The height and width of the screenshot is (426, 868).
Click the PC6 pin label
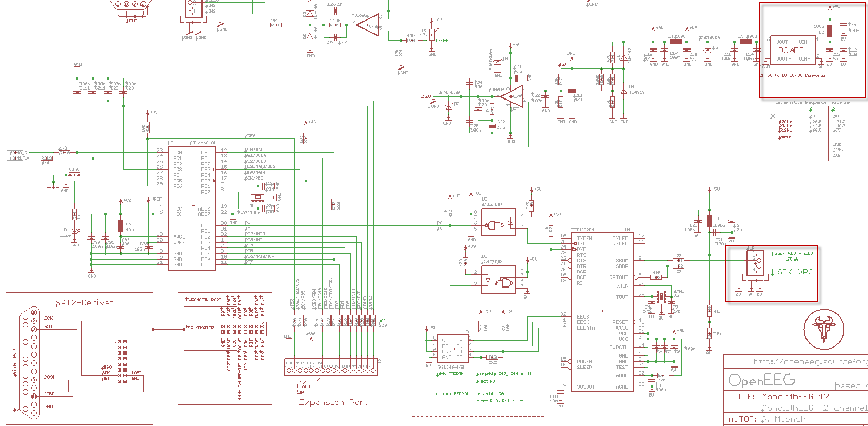click(x=178, y=186)
